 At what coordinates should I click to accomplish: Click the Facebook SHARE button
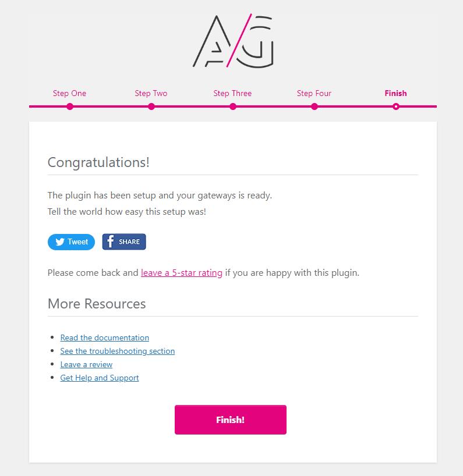[124, 241]
